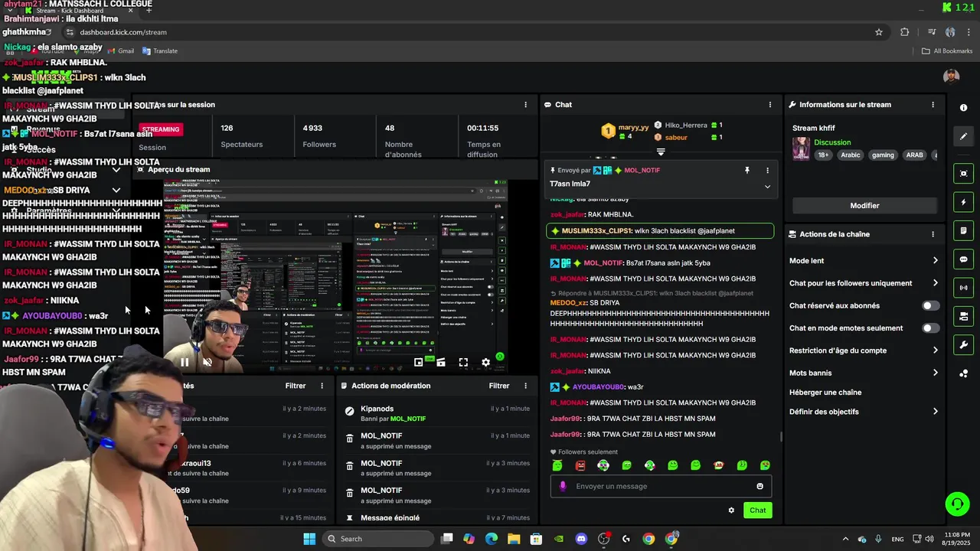Viewport: 980px width, 551px height.
Task: Open browser extensions puzzle icon
Action: click(905, 32)
